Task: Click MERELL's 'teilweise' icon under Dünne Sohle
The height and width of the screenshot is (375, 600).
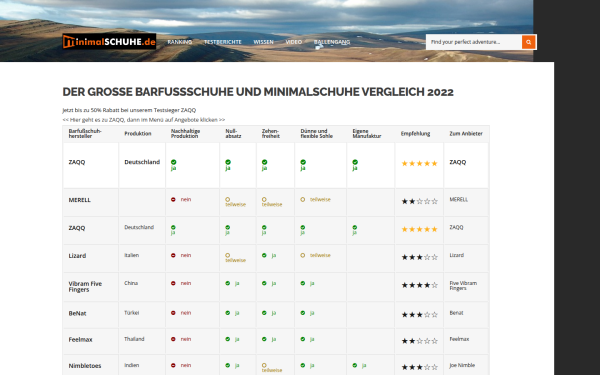Action: (303, 199)
